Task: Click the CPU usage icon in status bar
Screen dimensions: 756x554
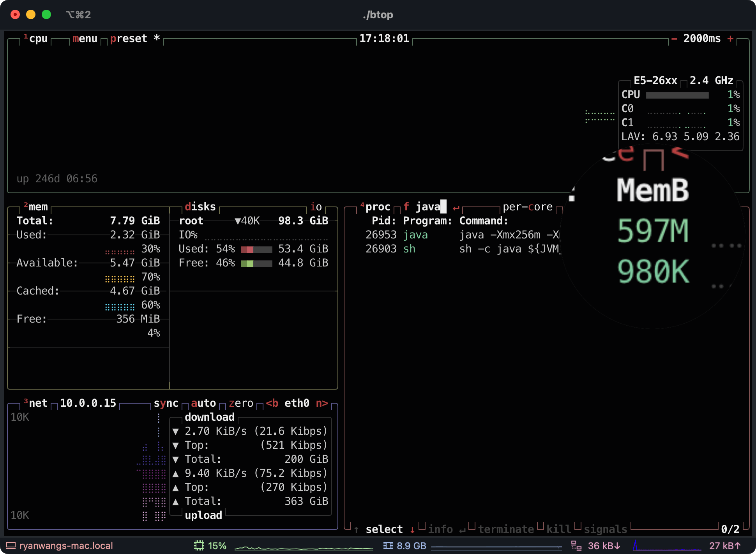Action: 199,546
